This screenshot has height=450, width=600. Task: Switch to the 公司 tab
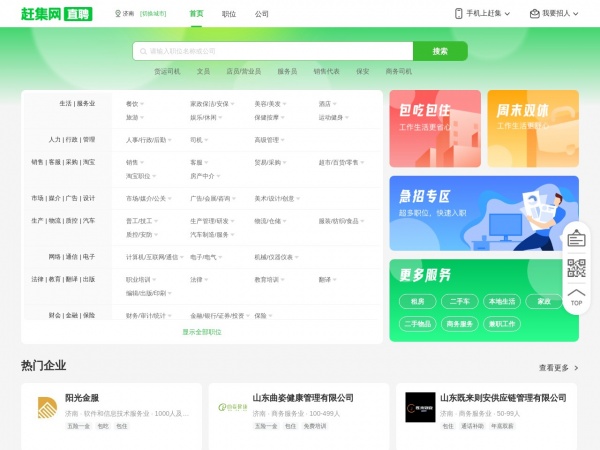tap(262, 14)
